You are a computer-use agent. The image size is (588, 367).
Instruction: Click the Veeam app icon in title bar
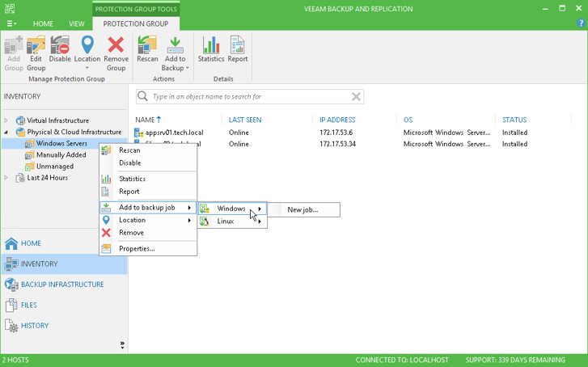click(10, 8)
